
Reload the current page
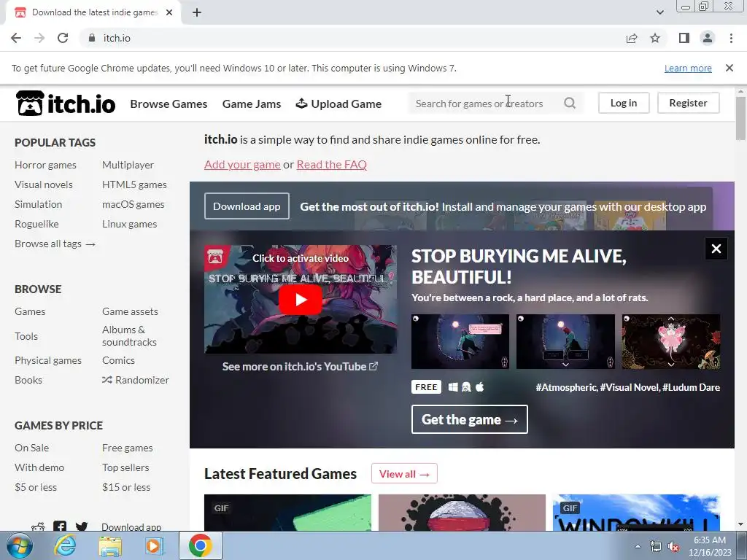click(x=63, y=38)
